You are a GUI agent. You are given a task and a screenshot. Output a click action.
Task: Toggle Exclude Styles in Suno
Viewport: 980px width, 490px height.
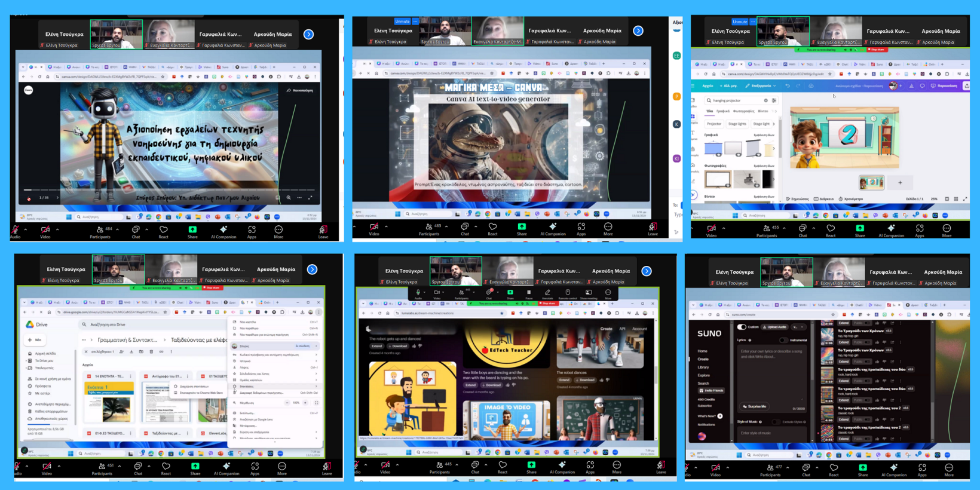pos(776,422)
